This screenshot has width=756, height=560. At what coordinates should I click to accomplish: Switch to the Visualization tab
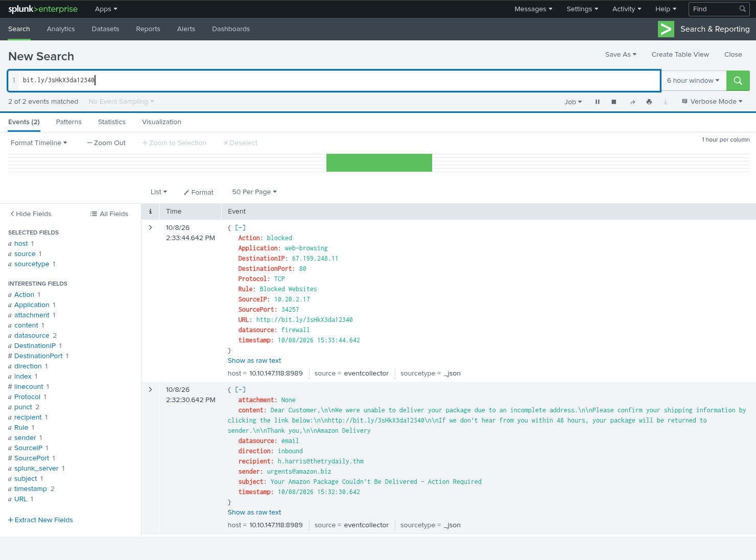pos(161,122)
